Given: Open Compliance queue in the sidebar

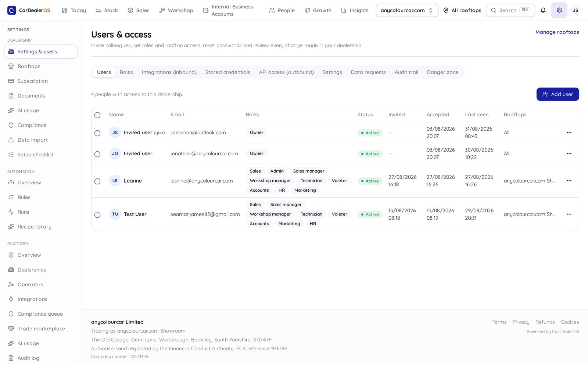Looking at the screenshot, I should (41, 314).
